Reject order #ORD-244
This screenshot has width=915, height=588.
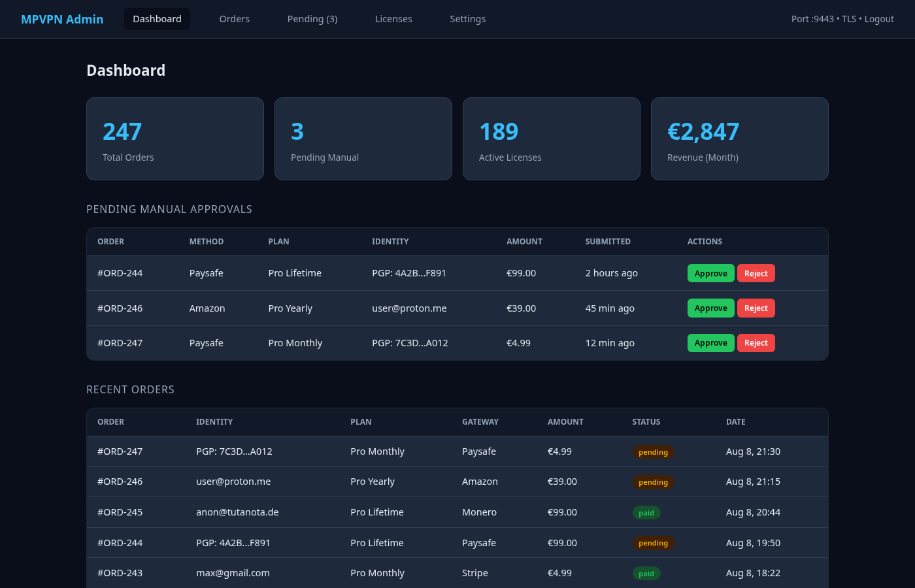point(756,273)
